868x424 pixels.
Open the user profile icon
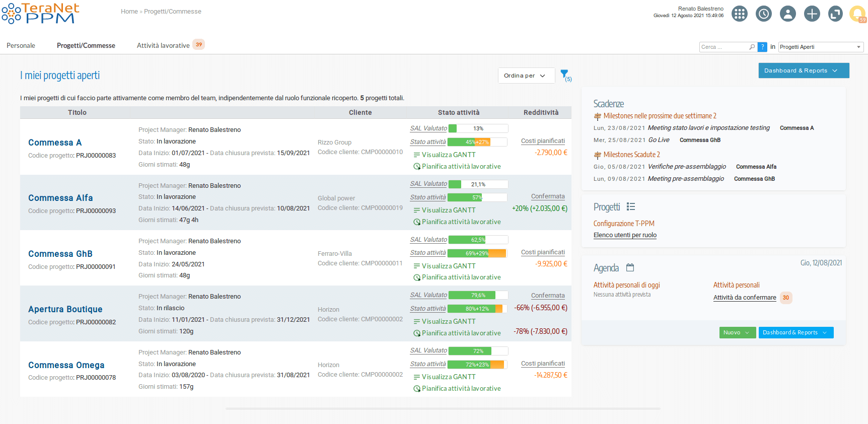pos(787,14)
